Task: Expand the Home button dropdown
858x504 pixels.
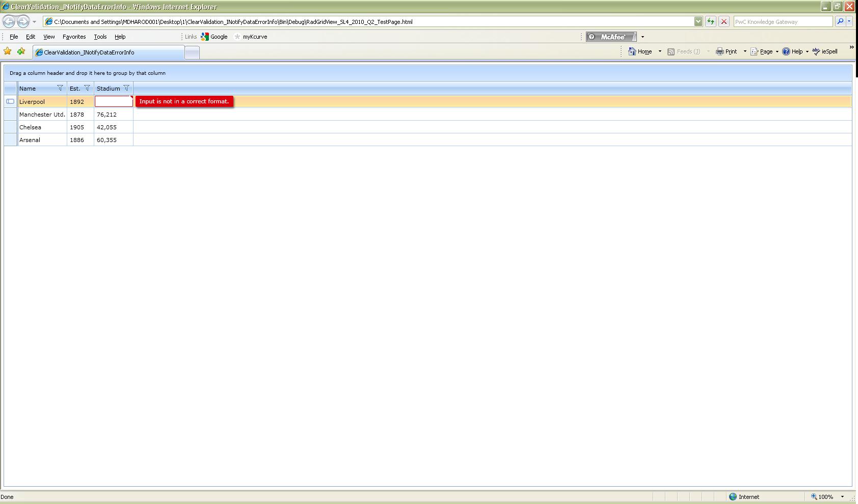Action: click(660, 51)
